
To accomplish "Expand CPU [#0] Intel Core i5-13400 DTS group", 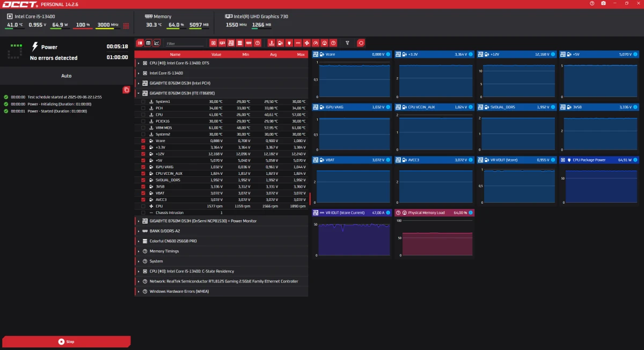I will point(138,63).
